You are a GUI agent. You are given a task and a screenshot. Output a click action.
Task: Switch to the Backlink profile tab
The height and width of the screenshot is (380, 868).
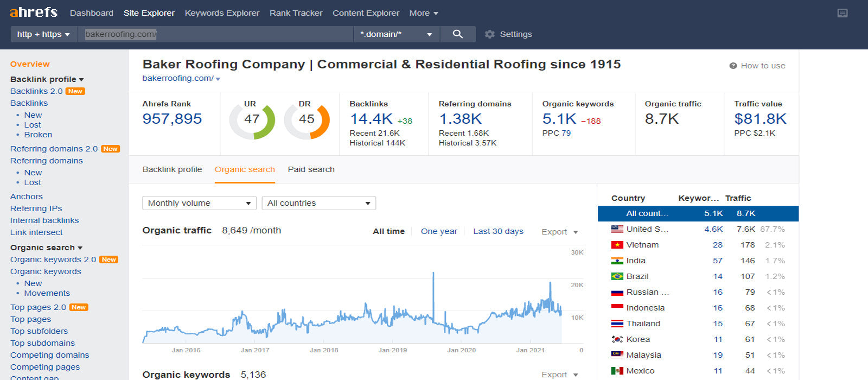[172, 169]
